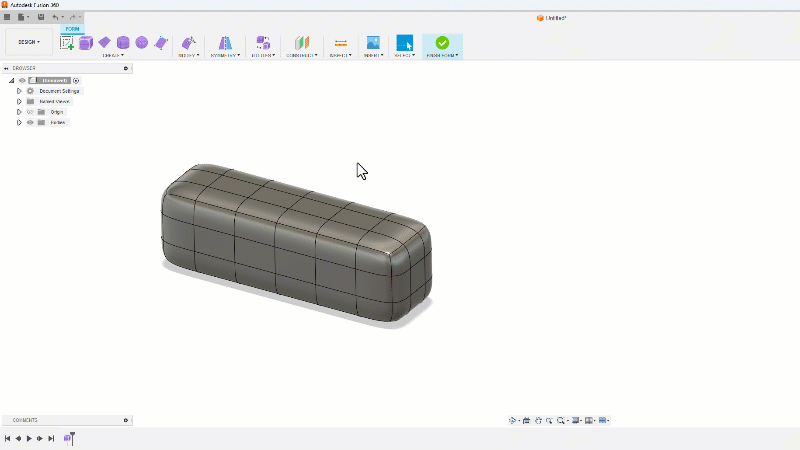Click the purple form feature in the timeline
Screen dimensions: 800x450
pos(69,438)
